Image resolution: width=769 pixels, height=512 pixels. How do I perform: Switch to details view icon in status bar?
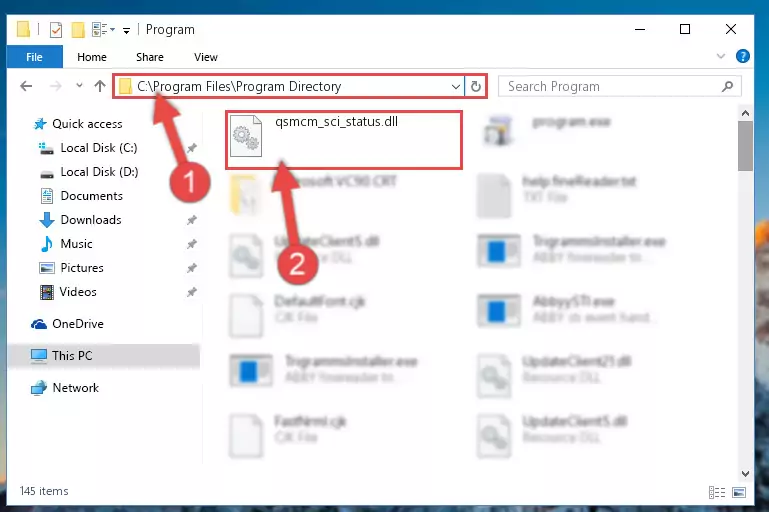coord(717,492)
